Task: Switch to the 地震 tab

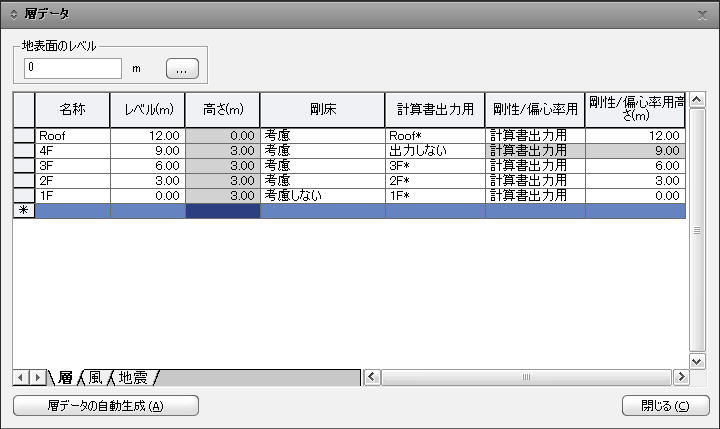Action: tap(133, 377)
